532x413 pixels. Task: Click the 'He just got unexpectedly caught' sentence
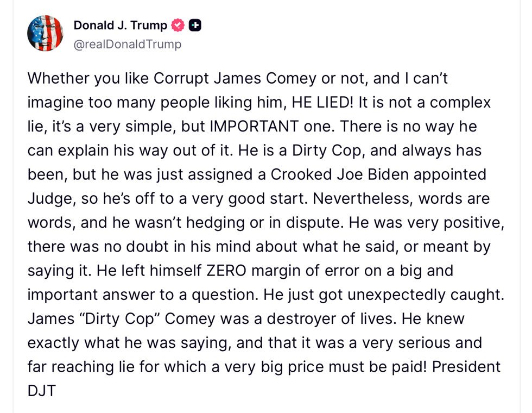click(x=384, y=295)
